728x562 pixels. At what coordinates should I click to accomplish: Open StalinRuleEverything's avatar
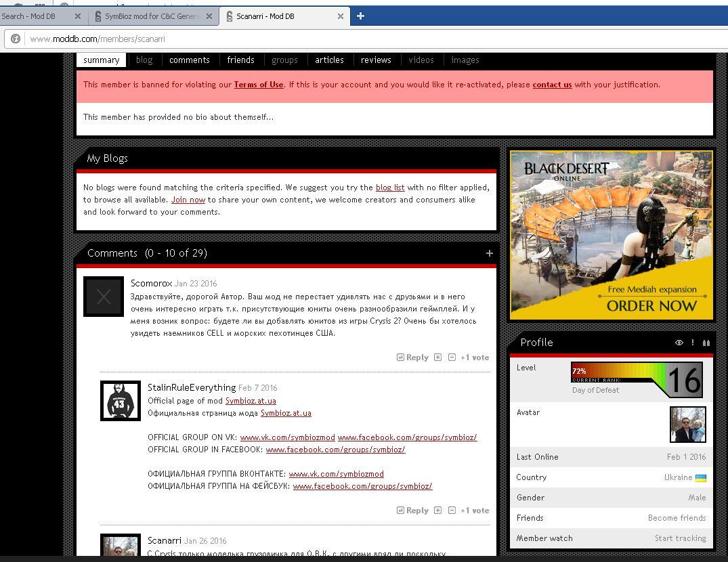tap(121, 401)
